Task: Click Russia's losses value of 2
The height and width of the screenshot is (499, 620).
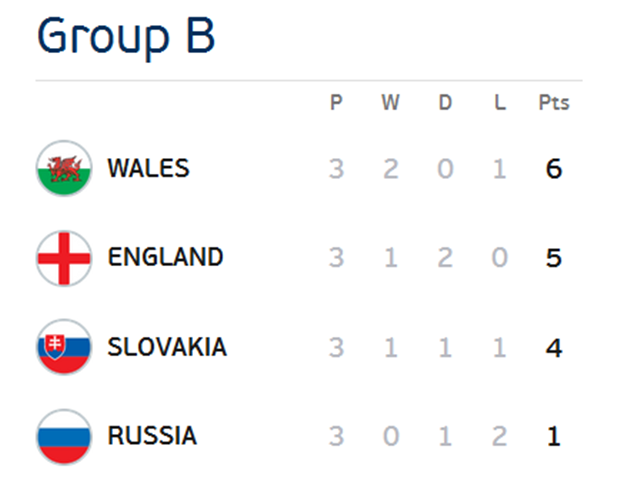Action: pos(500,437)
